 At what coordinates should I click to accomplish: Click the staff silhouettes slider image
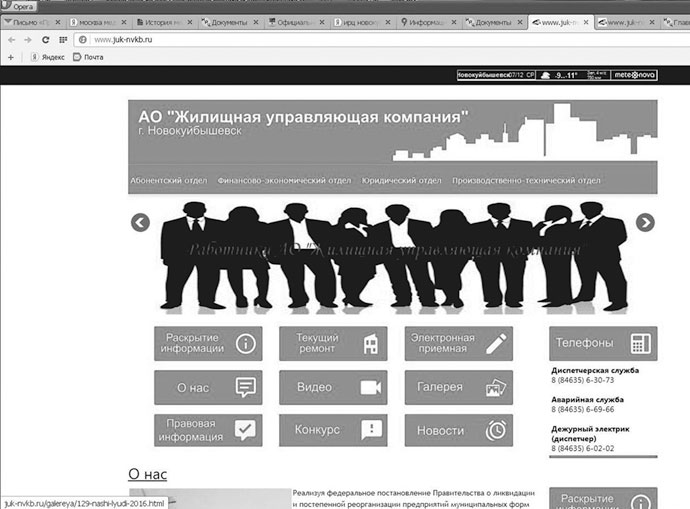(x=393, y=256)
